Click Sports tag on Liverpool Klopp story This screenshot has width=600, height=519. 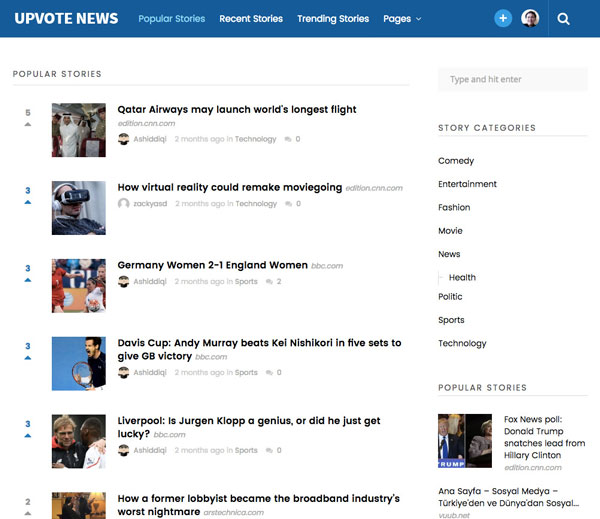246,450
